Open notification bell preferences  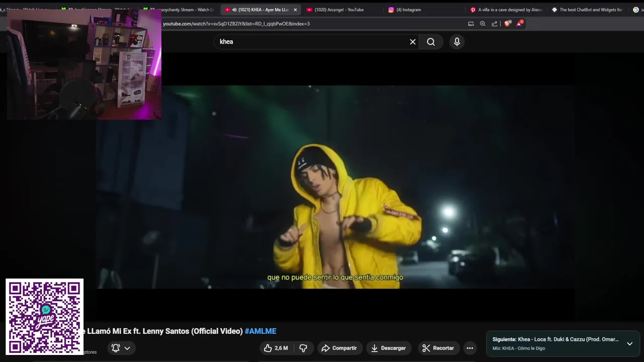tap(116, 348)
